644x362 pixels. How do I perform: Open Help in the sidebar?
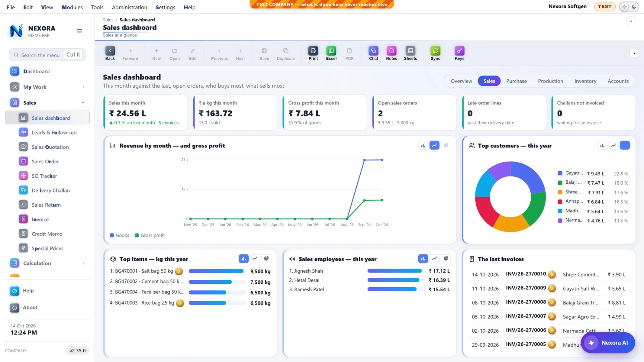click(47, 291)
